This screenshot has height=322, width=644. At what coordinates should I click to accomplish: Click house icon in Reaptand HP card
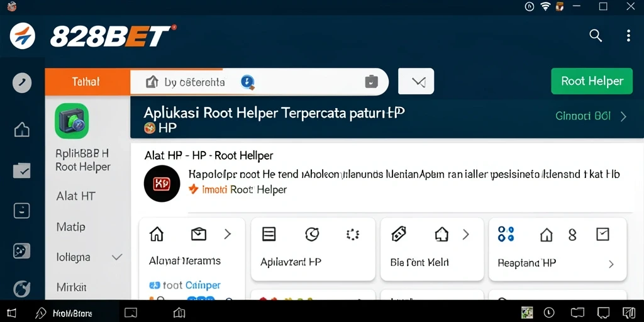(546, 235)
